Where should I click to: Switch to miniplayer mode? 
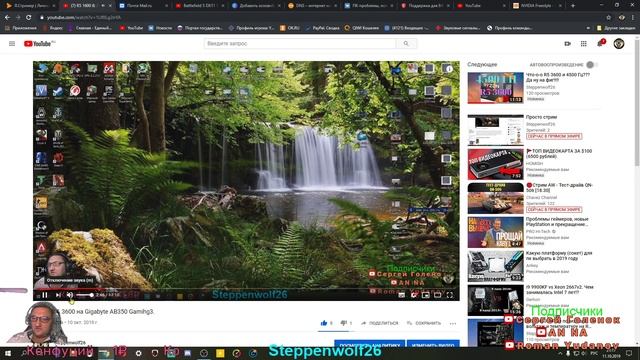pos(425,295)
